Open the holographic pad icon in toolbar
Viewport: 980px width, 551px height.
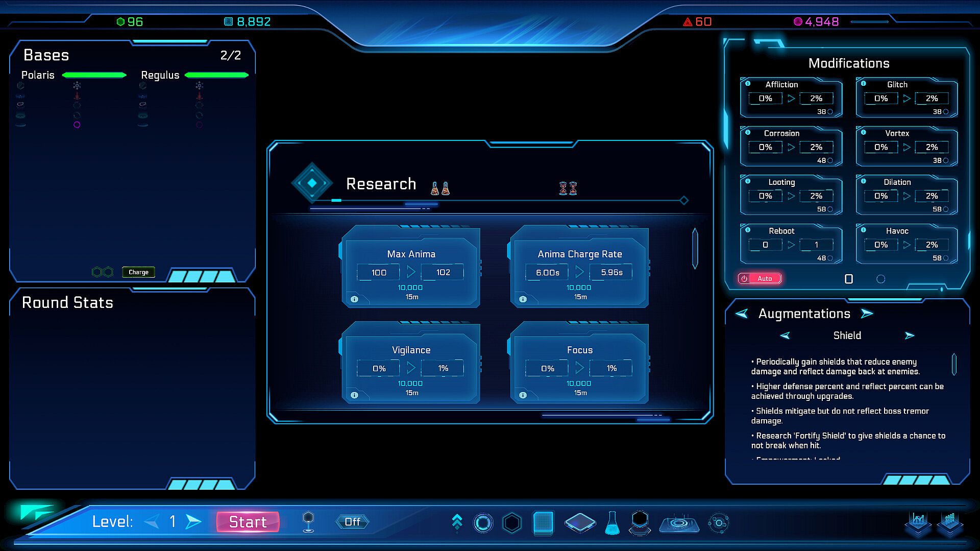pos(679,524)
